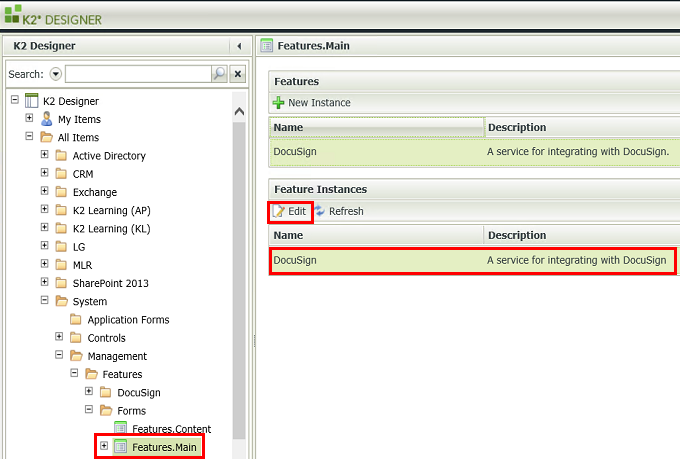Expand the DocuSign folder in tree
Viewport: 680px width, 459px height.
(x=89, y=391)
